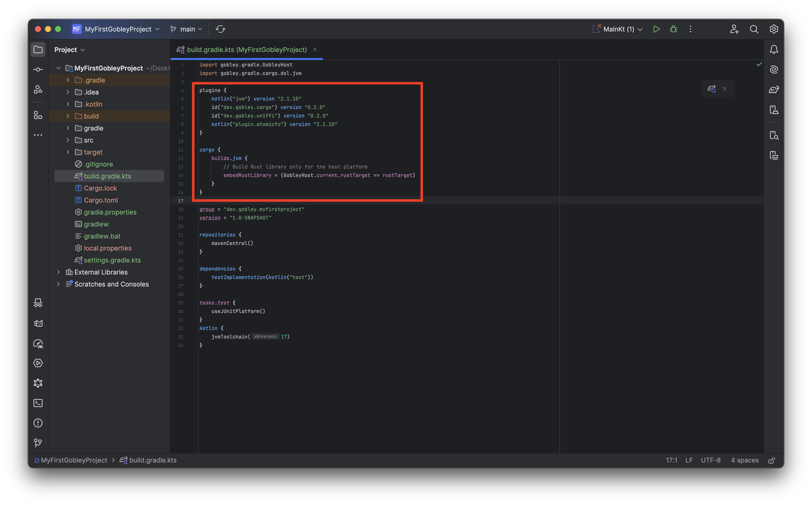The height and width of the screenshot is (505, 812).
Task: Open the Structure tool window icon
Action: 38,115
